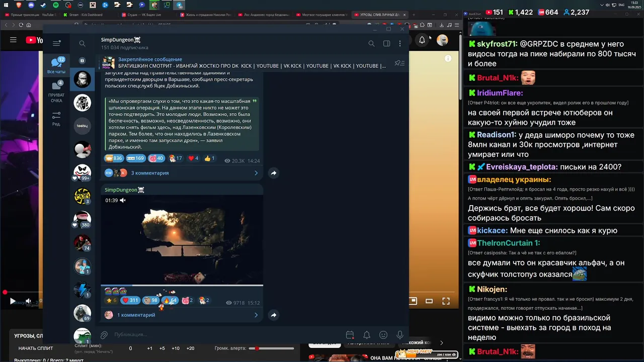This screenshot has width=644, height=362.
Task: Play the YouTube video
Action: (13, 301)
